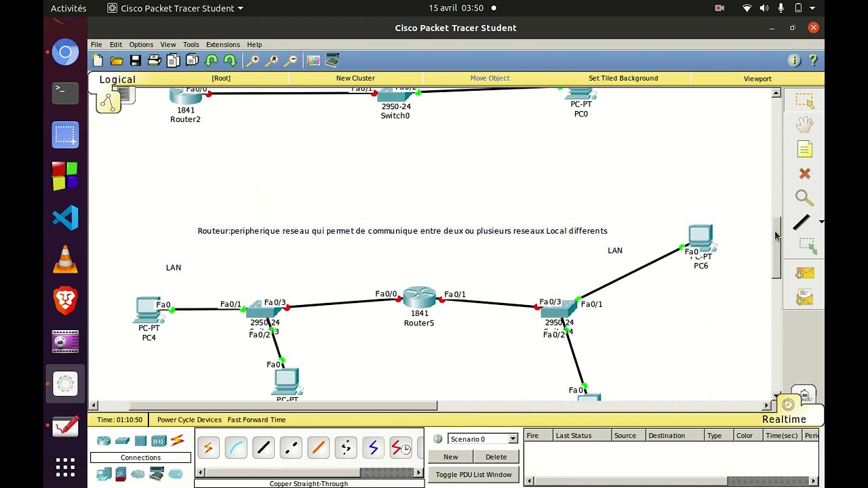Click the scenario Delete button
The height and width of the screenshot is (488, 868).
496,457
